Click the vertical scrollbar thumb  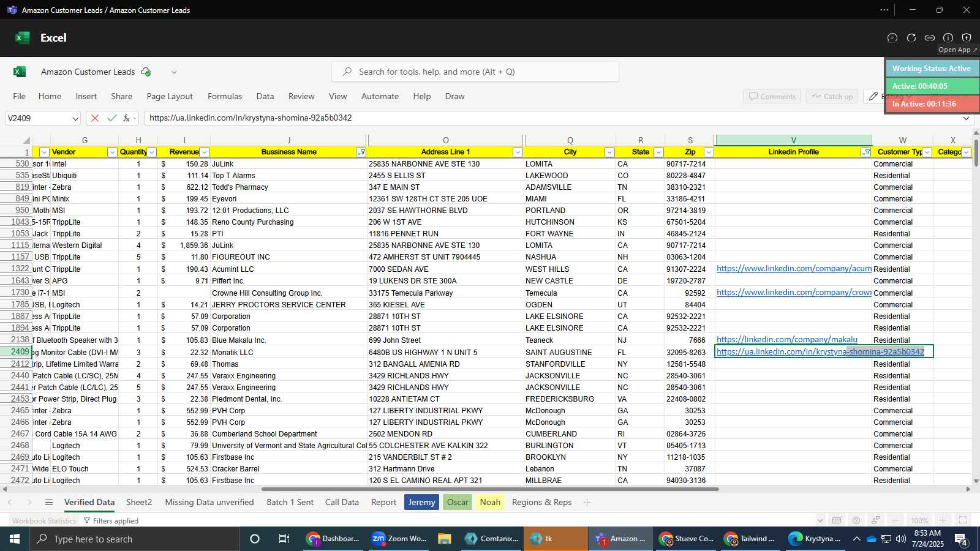976,153
